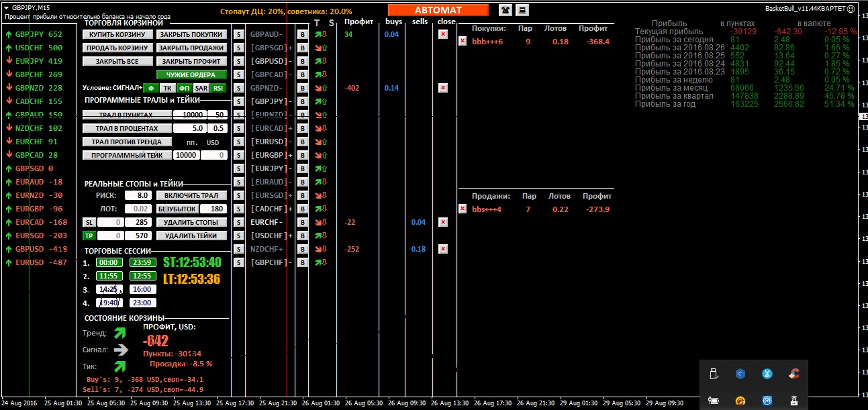Toggle the ЧУЖИЕ ОРДЕРА option
Viewport: 868px width, 410px height.
click(191, 74)
